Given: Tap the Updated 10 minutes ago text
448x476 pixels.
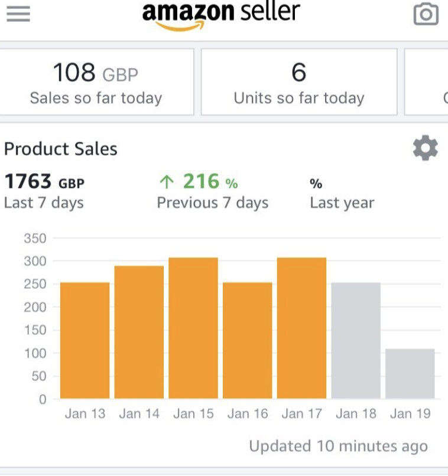Looking at the screenshot, I should click(x=338, y=446).
